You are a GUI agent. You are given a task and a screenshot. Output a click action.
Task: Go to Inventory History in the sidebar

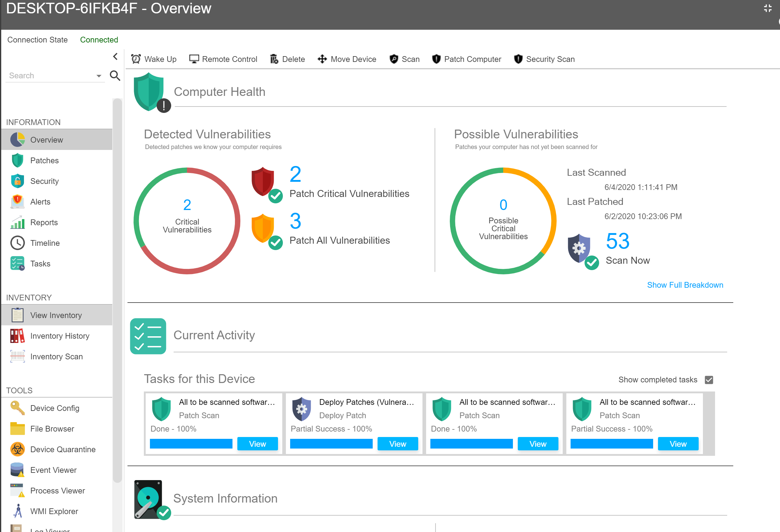click(59, 336)
